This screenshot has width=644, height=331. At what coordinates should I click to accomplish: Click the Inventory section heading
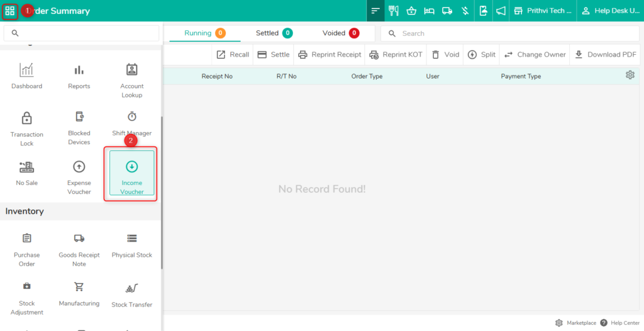[x=25, y=211]
